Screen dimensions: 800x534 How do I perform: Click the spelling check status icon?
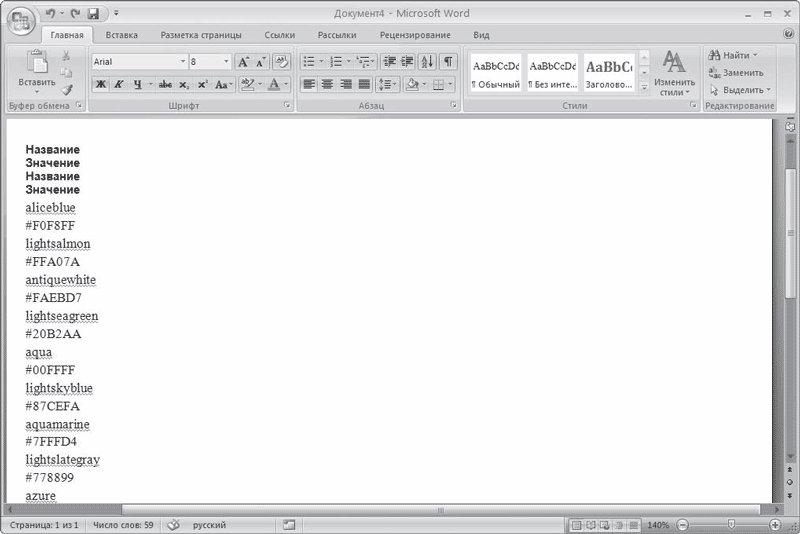pyautogui.click(x=173, y=525)
